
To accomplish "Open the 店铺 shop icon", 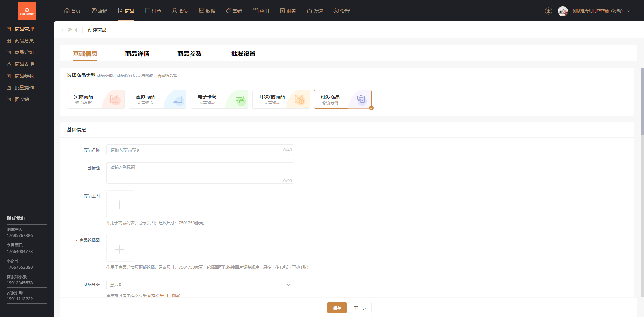I will pos(94,11).
